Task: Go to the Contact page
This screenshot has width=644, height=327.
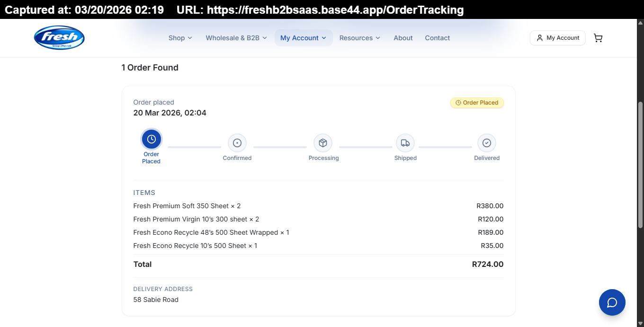Action: coord(438,38)
